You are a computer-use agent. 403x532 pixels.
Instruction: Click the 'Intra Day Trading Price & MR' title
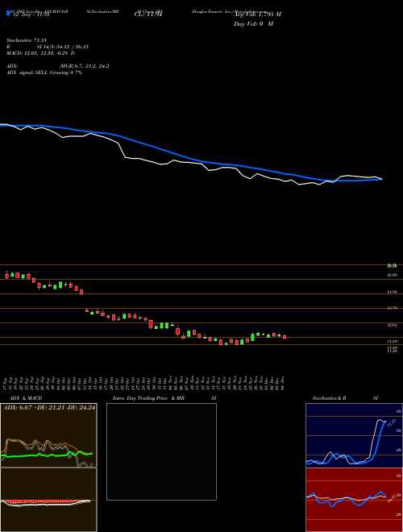click(148, 398)
